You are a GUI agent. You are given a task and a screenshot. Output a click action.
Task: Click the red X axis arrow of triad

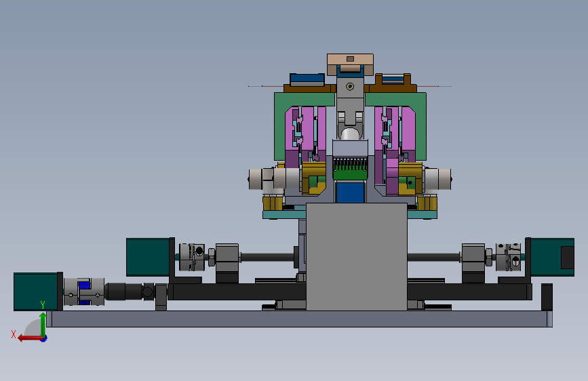pos(29,338)
